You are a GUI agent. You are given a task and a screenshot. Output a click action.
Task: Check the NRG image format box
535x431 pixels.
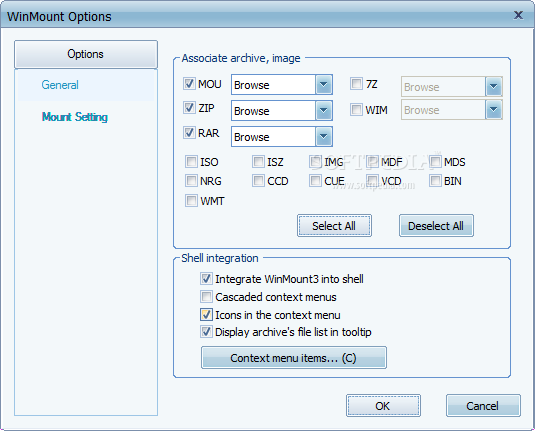(x=191, y=181)
